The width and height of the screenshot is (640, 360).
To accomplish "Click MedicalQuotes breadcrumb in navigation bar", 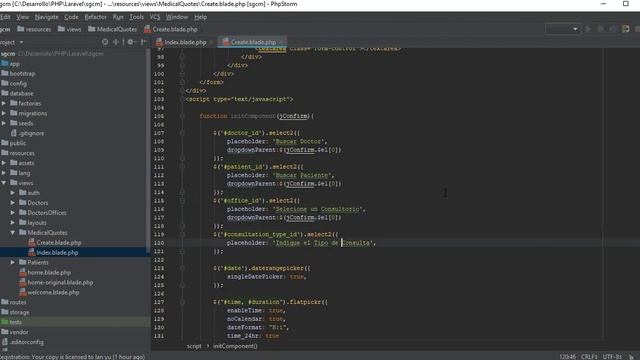I will (x=113, y=29).
